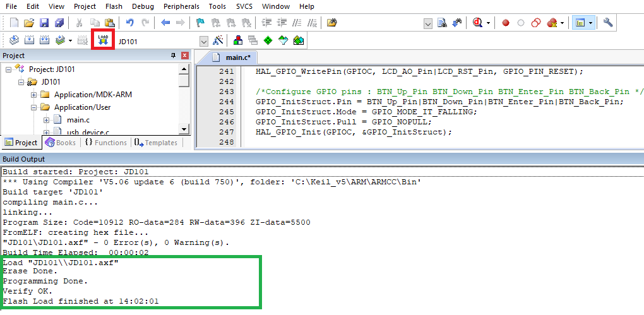The height and width of the screenshot is (315, 644).
Task: Open Manage Run-Time Environment green diamond icon
Action: pos(268,41)
